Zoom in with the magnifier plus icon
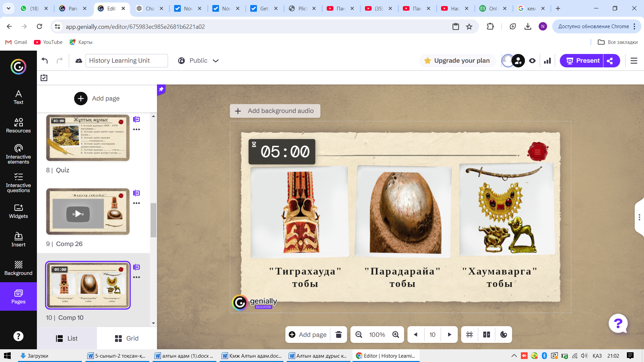644x362 pixels. 396,335
